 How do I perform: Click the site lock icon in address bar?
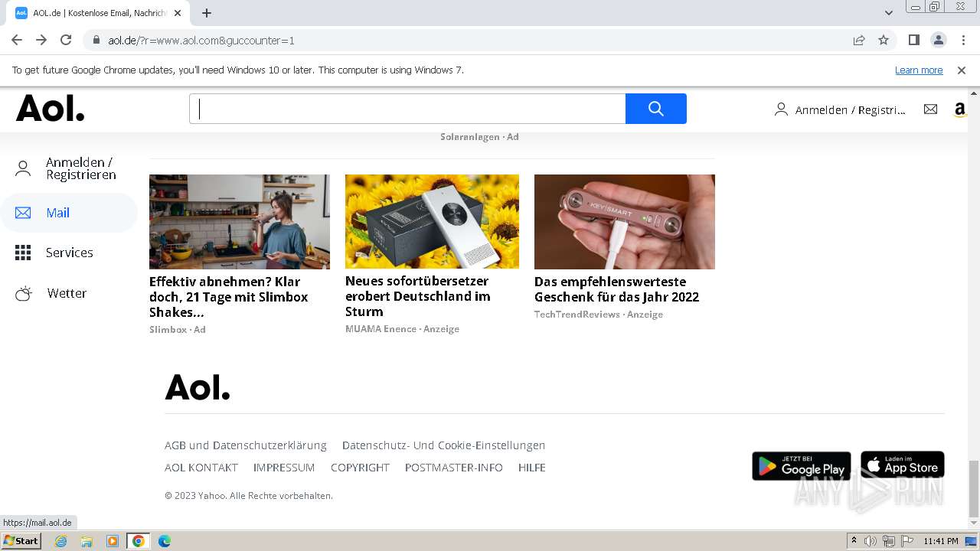(x=96, y=41)
